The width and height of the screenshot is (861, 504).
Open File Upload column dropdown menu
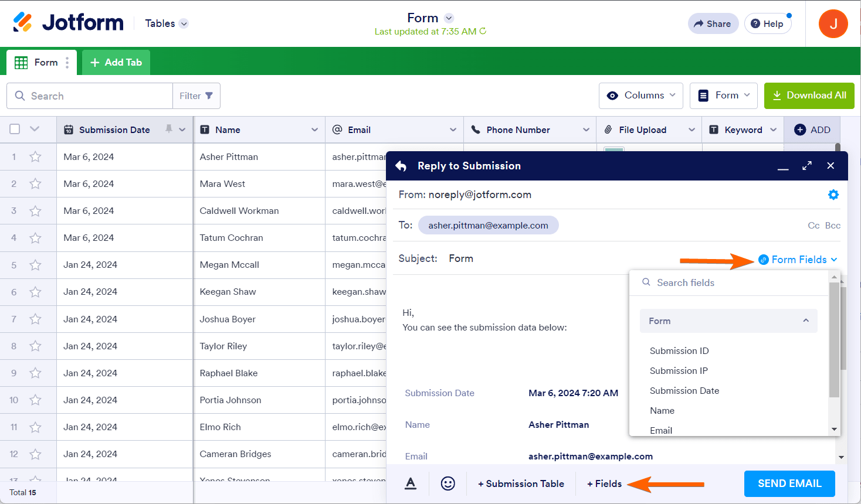691,130
